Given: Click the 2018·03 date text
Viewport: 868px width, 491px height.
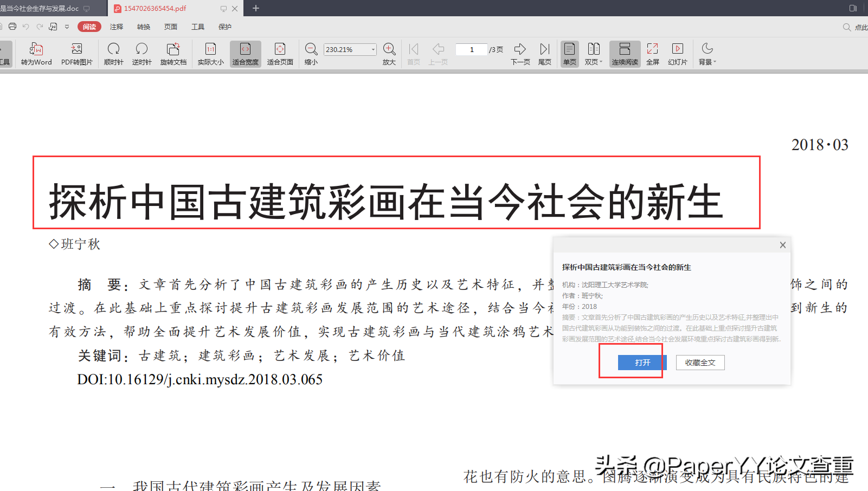Looking at the screenshot, I should [820, 145].
